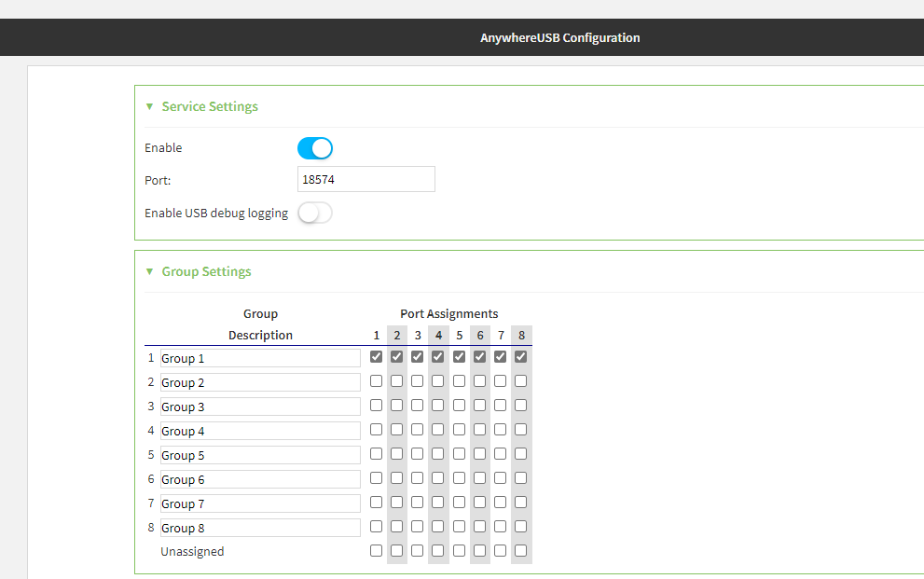Assign port 5 to Group 5
Screen dimensions: 924x579
coord(459,453)
